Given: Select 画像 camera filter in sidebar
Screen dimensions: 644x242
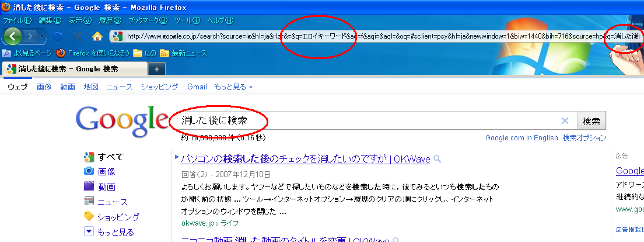Looking at the screenshot, I should tap(99, 172).
